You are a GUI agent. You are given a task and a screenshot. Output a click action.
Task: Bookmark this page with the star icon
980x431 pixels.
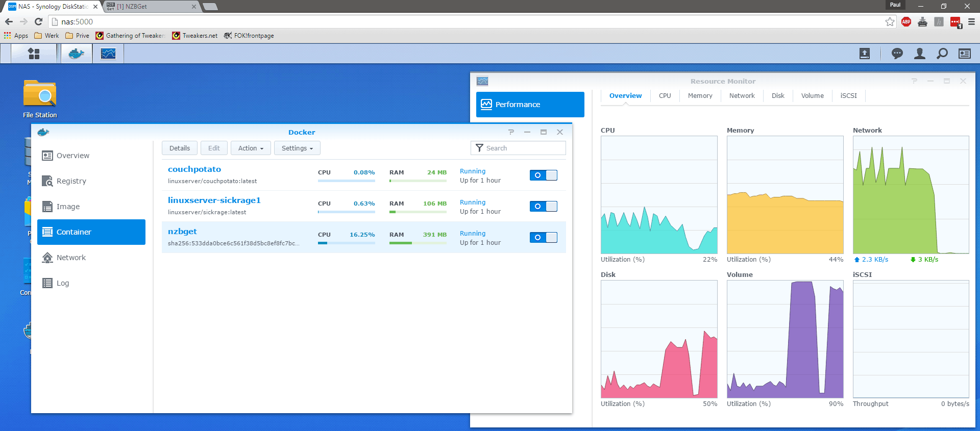[x=890, y=21]
